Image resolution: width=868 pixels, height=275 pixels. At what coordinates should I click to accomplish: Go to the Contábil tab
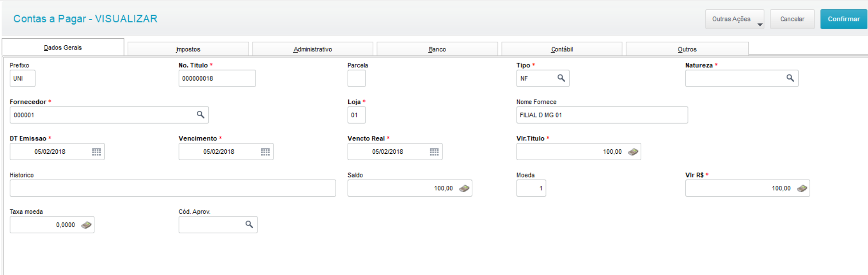[562, 49]
